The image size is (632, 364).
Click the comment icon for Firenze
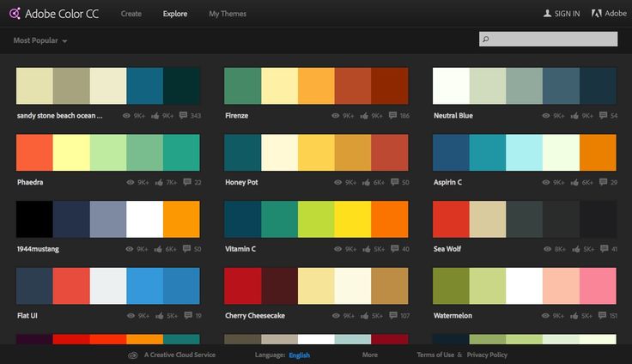pos(392,115)
